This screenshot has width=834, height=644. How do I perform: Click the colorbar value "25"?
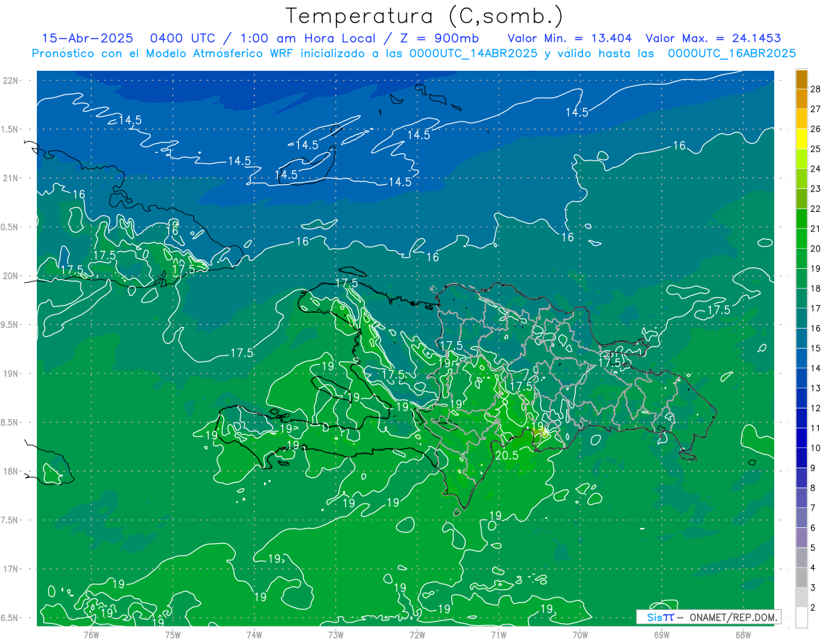click(816, 149)
